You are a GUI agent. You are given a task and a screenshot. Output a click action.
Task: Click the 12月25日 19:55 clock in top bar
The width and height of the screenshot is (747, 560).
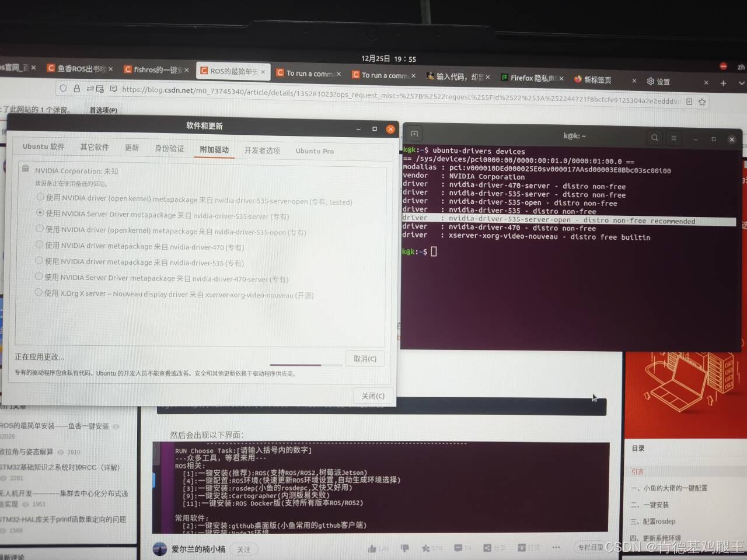389,59
